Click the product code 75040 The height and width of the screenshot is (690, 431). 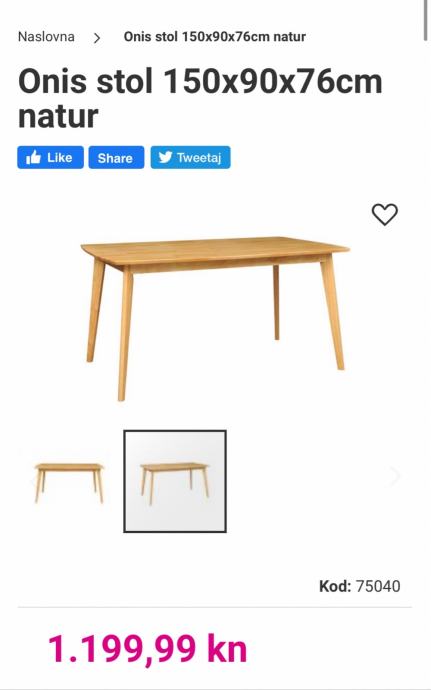[378, 587]
